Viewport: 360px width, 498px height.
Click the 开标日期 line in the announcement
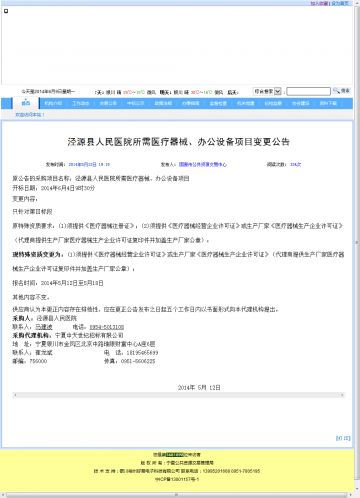[x=54, y=188]
